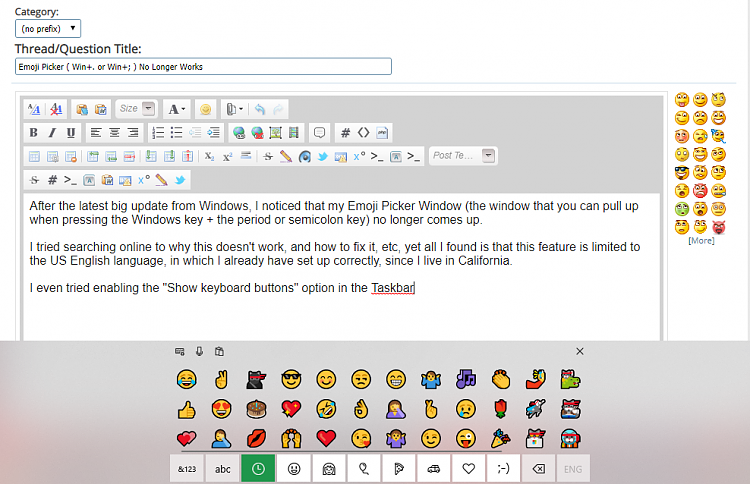750x484 pixels.
Task: Switch keyboard to abc letters
Action: click(x=222, y=469)
